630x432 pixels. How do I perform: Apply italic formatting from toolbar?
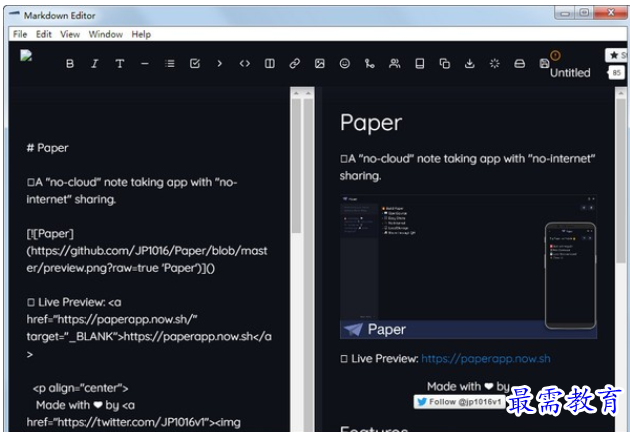click(95, 63)
